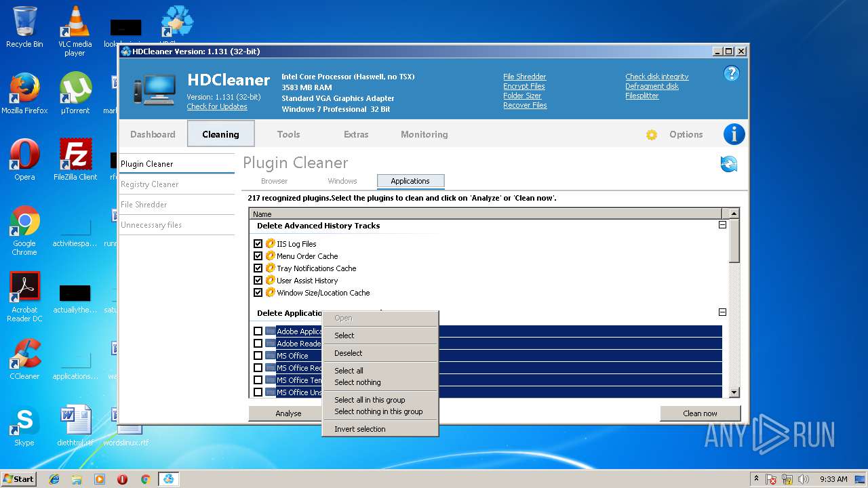Choose Select nothing from the context menu
The height and width of the screenshot is (488, 868).
[380, 382]
